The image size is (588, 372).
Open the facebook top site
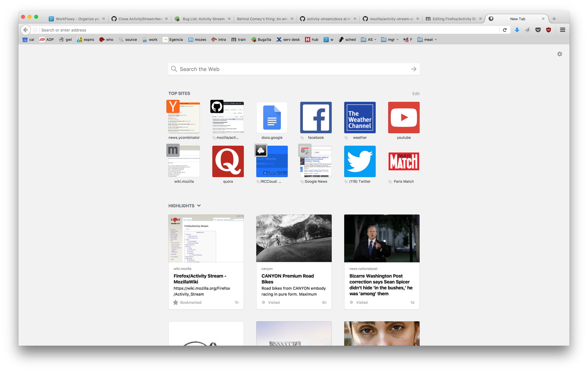(316, 120)
